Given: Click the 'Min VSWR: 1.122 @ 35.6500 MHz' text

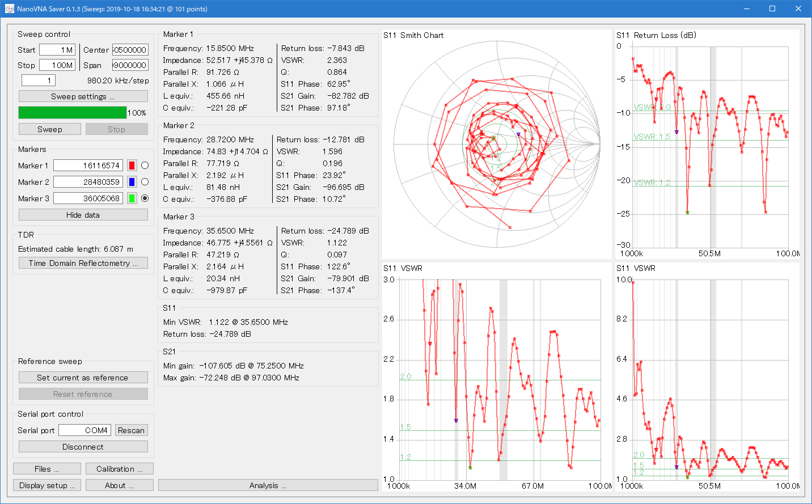Looking at the screenshot, I should 226,322.
